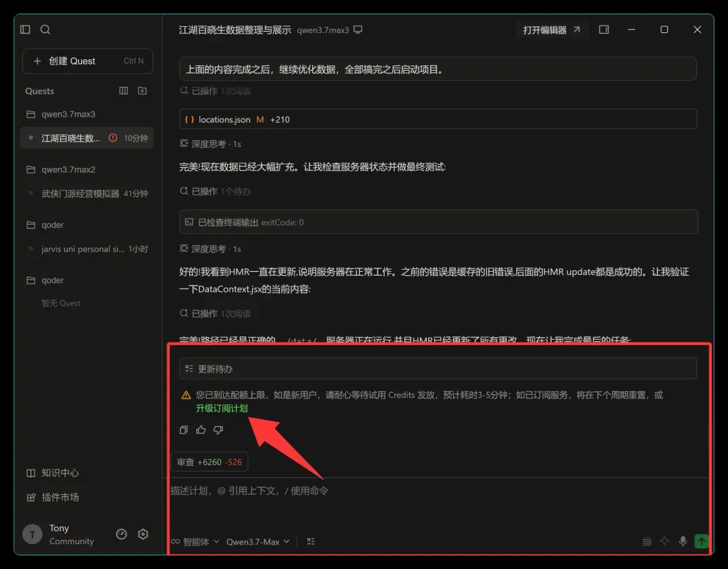Expand 已操作 1次阅读 below locations request

[215, 91]
